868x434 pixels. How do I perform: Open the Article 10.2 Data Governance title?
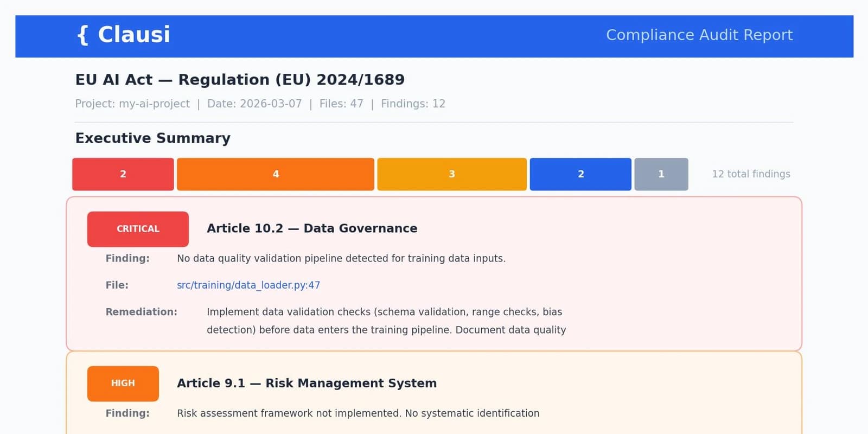coord(312,228)
